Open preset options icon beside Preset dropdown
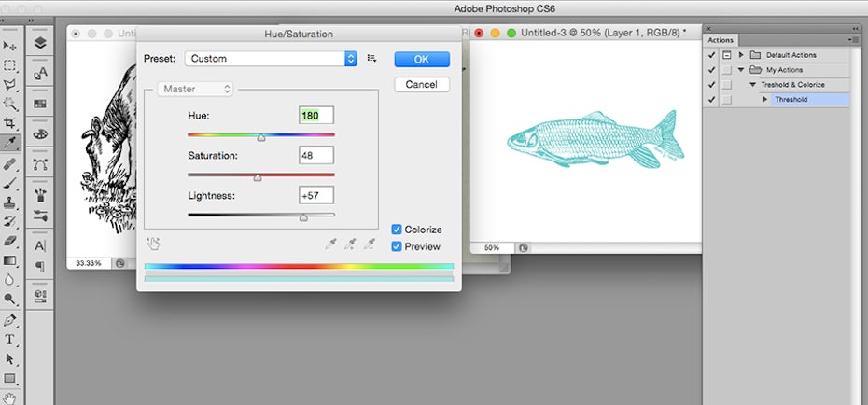This screenshot has width=868, height=405. pos(371,59)
